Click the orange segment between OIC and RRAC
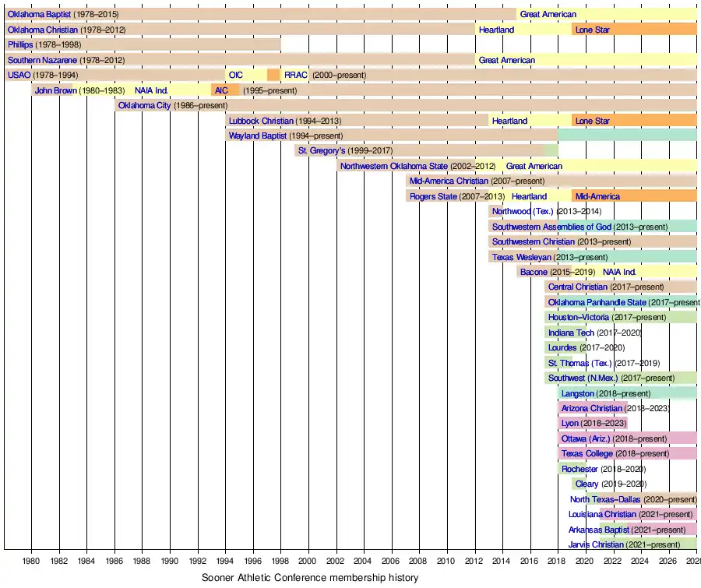 pos(273,75)
